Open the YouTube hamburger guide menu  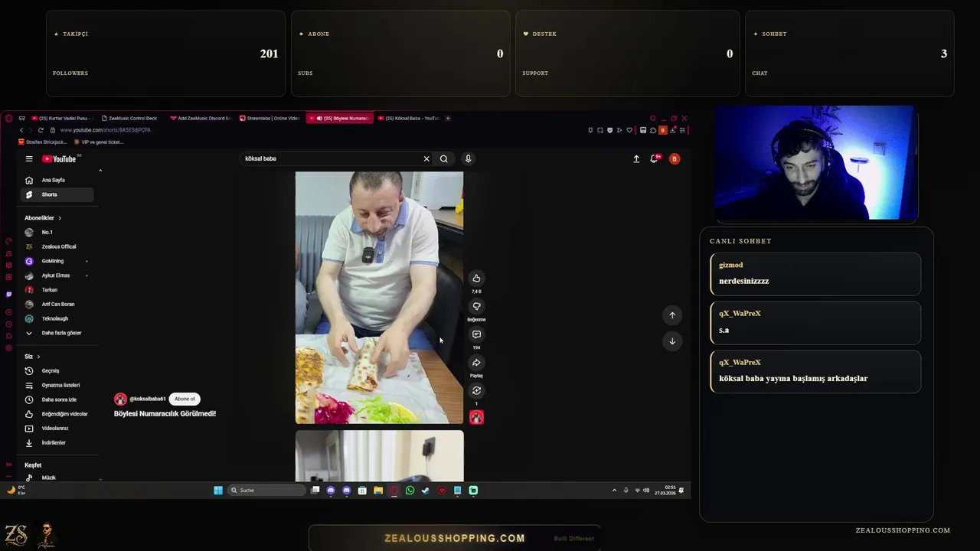click(x=29, y=159)
